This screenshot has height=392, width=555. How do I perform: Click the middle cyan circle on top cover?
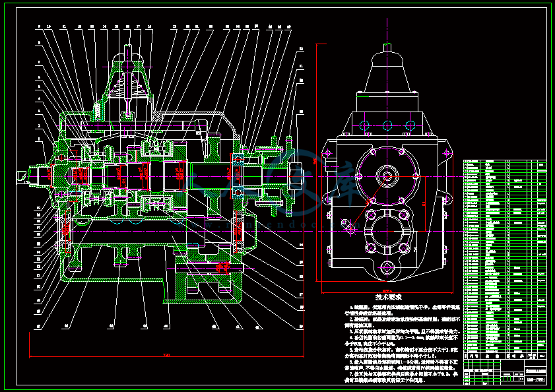coord(387,125)
